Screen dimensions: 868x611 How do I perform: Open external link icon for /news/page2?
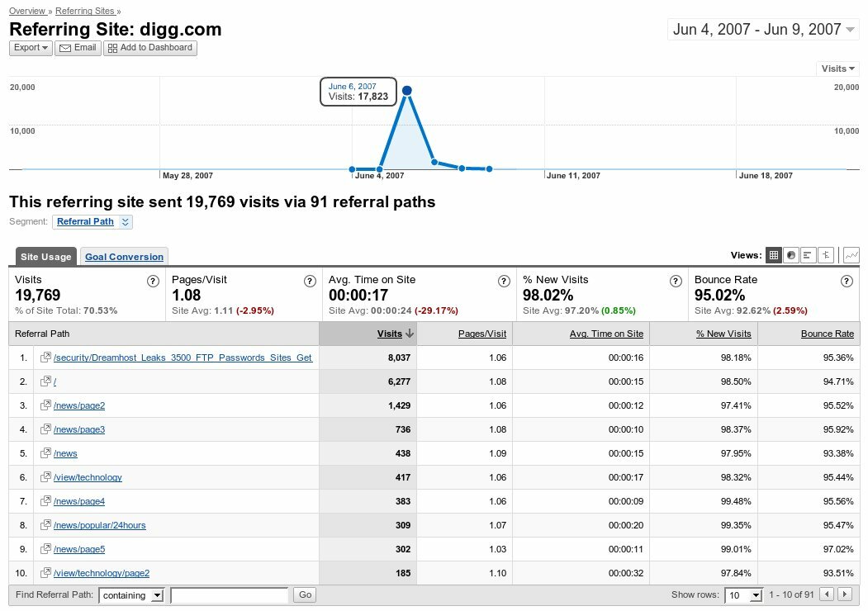pos(46,405)
